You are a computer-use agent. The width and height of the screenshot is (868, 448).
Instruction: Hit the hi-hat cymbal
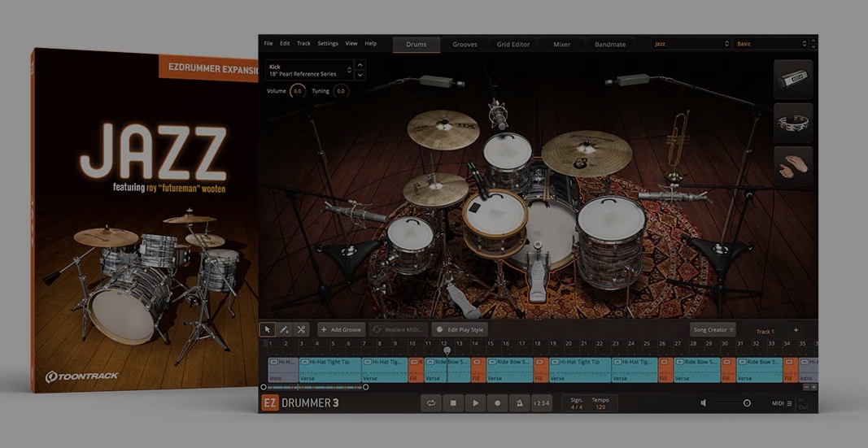(436, 189)
